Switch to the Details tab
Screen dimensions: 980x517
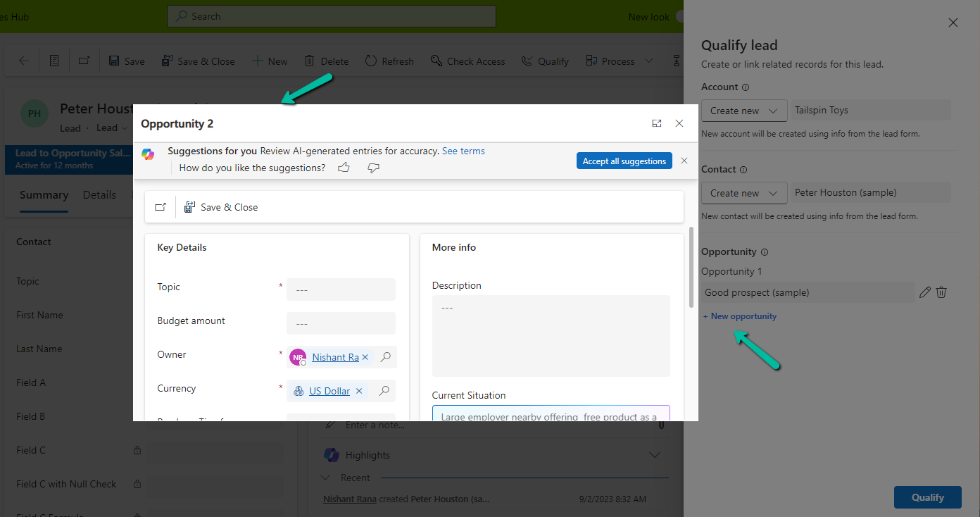pos(99,195)
